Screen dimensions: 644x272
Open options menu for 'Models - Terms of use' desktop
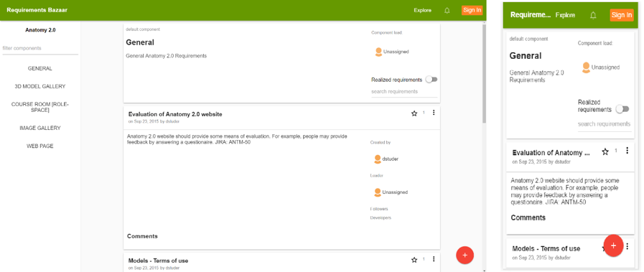pyautogui.click(x=434, y=259)
